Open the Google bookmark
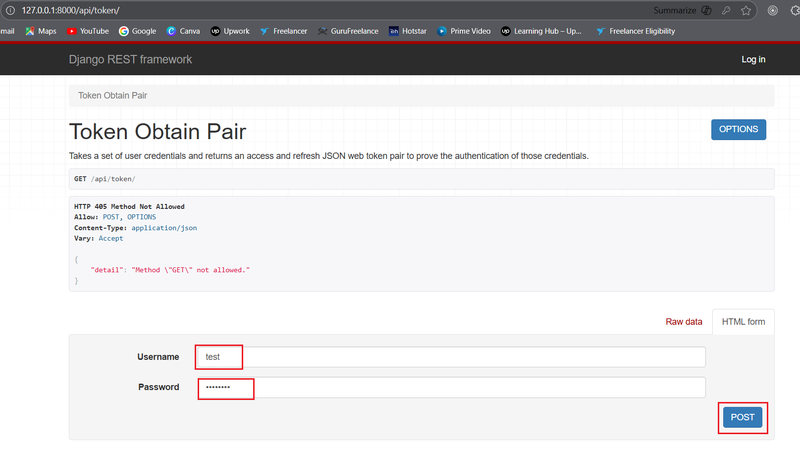 (137, 31)
